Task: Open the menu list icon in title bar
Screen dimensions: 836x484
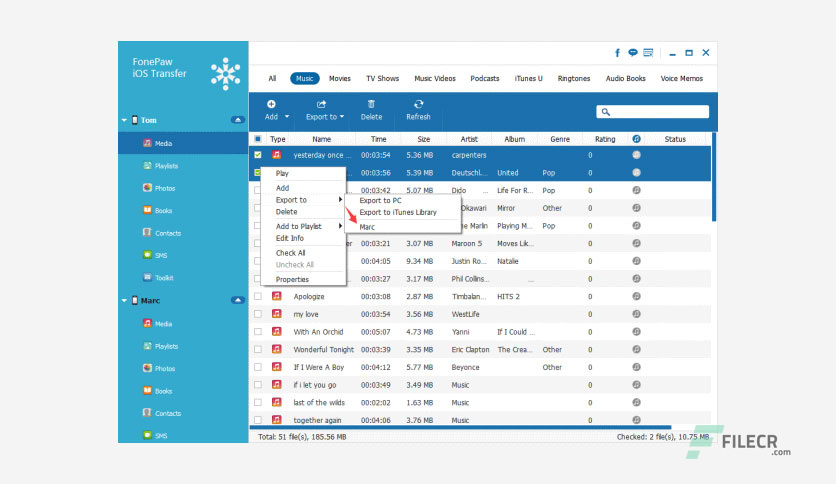Action: 648,52
